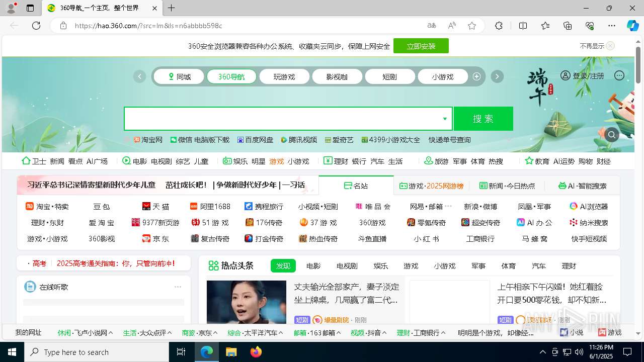The height and width of the screenshot is (362, 644).
Task: Open Collections icon in toolbar
Action: coord(568,26)
